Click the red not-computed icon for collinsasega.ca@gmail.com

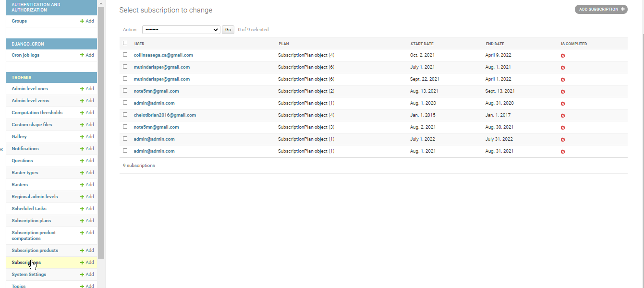click(563, 56)
